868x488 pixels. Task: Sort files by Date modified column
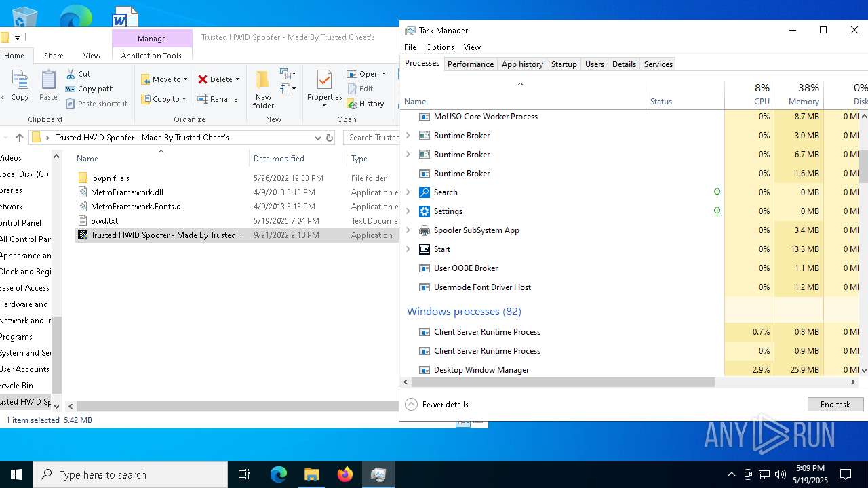point(279,159)
